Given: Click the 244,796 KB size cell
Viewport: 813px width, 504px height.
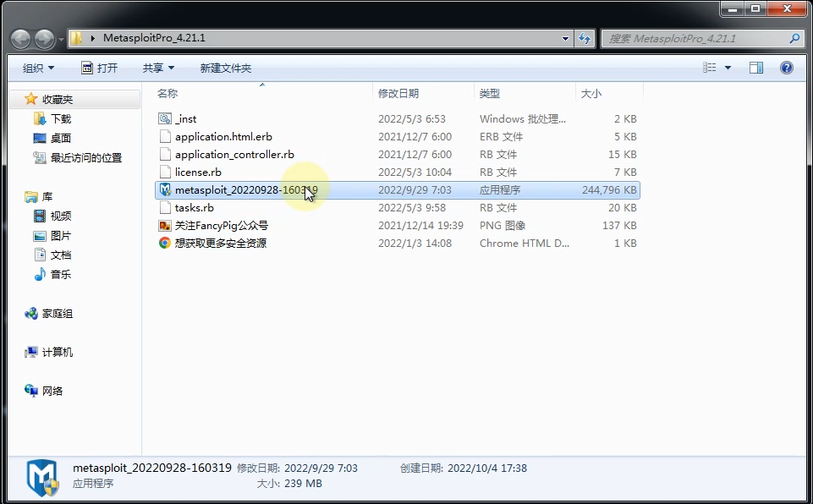Looking at the screenshot, I should (609, 189).
